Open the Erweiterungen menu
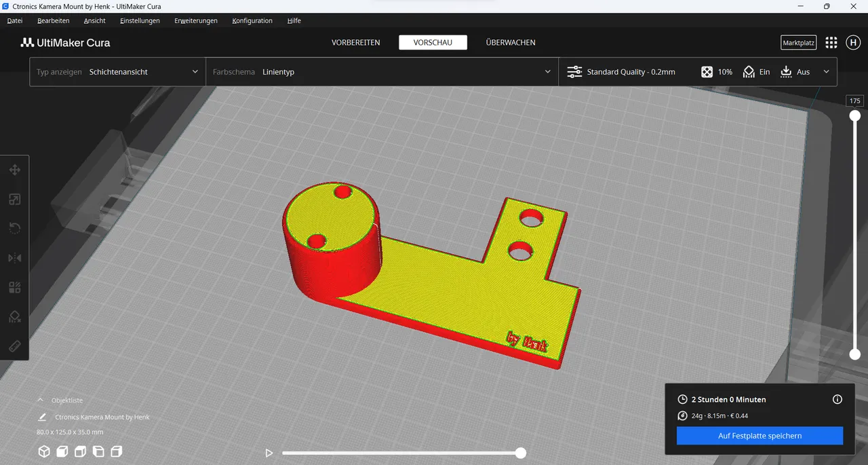The image size is (868, 465). tap(196, 20)
